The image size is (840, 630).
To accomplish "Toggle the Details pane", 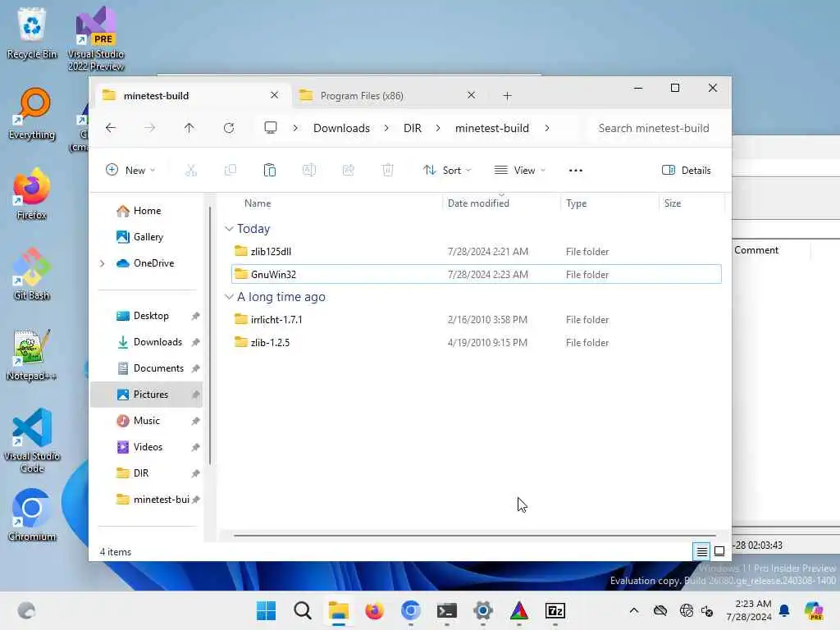I will click(x=687, y=171).
